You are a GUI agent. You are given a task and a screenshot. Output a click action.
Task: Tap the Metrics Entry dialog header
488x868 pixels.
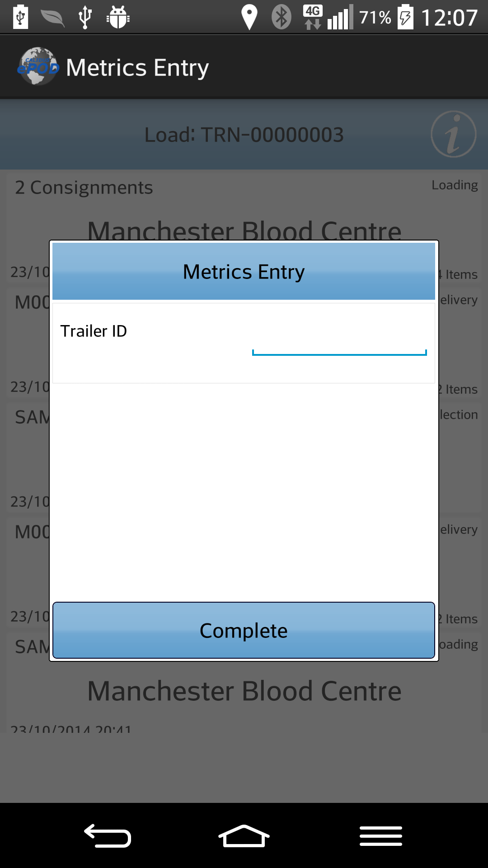tap(244, 271)
